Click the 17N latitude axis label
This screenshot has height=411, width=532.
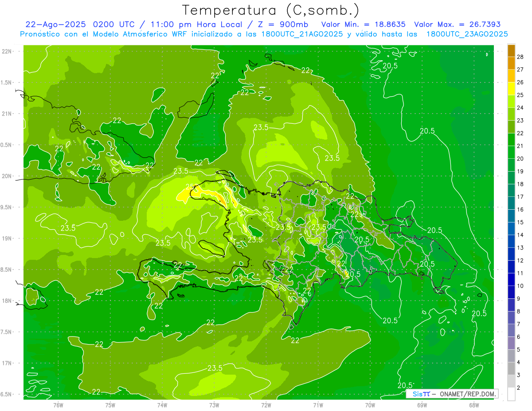6,363
